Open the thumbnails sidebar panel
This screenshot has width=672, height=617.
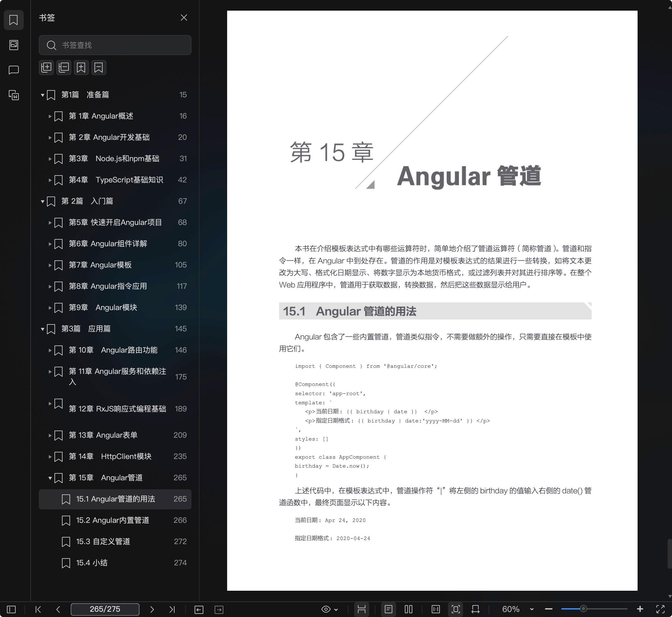(x=13, y=45)
